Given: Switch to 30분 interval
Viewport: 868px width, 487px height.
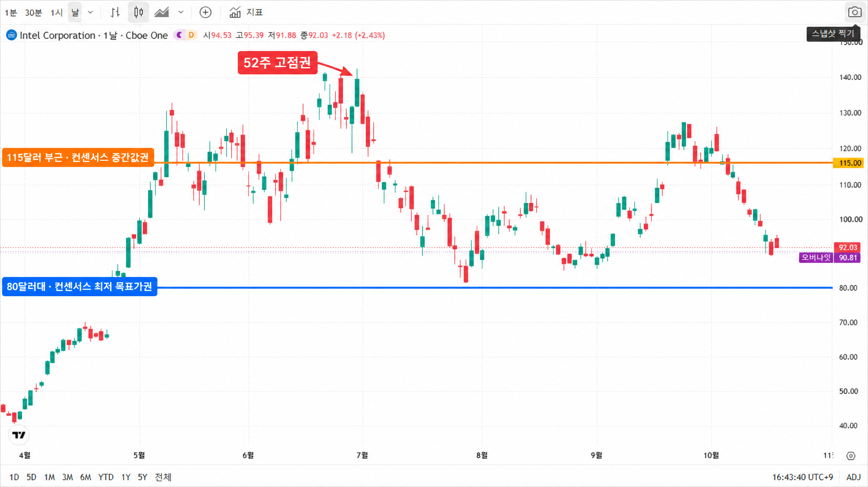Looking at the screenshot, I should [33, 13].
